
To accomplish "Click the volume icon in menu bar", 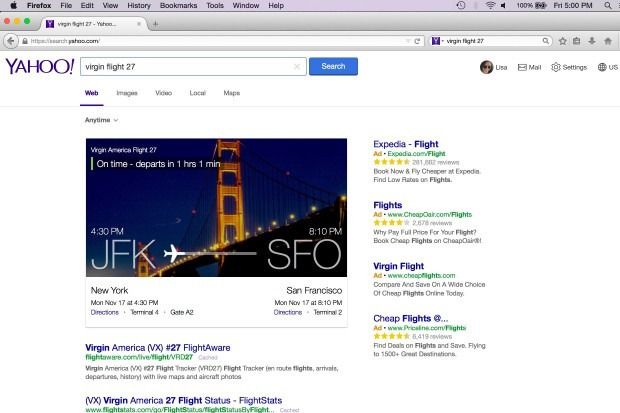I will [x=503, y=6].
